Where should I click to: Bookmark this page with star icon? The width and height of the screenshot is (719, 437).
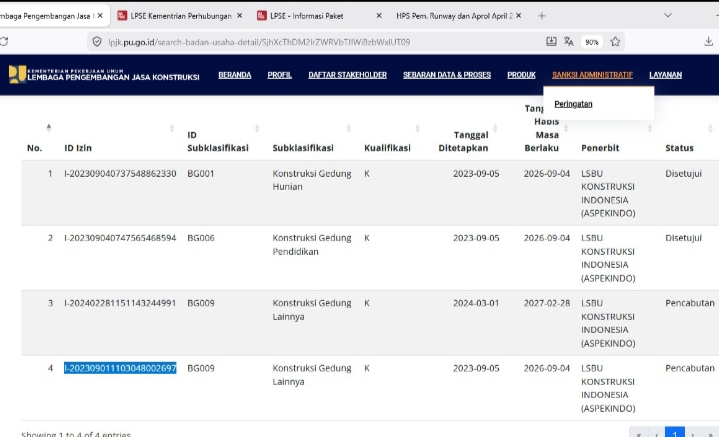[x=616, y=42]
